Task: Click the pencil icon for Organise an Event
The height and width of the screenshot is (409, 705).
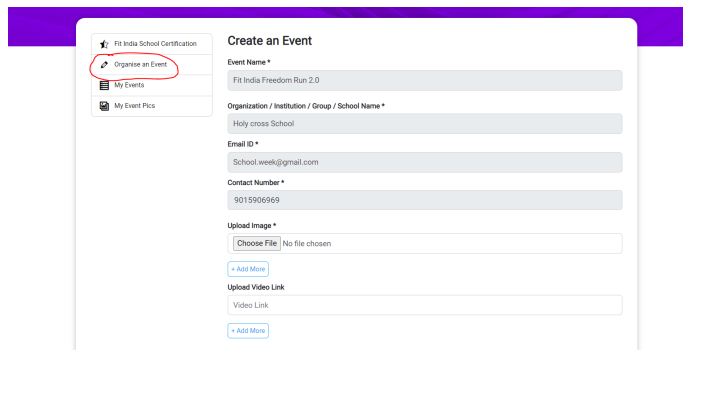Action: (104, 65)
